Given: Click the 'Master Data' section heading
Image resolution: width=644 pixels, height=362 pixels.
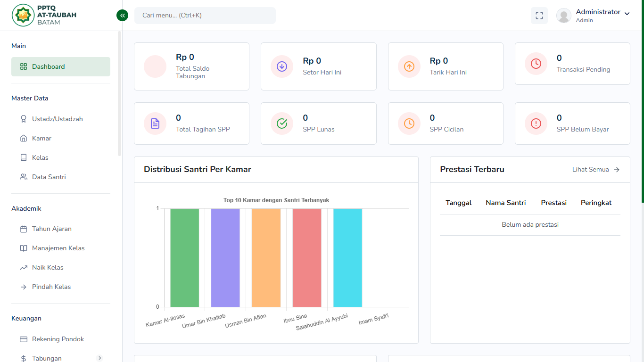Looking at the screenshot, I should 30,98.
